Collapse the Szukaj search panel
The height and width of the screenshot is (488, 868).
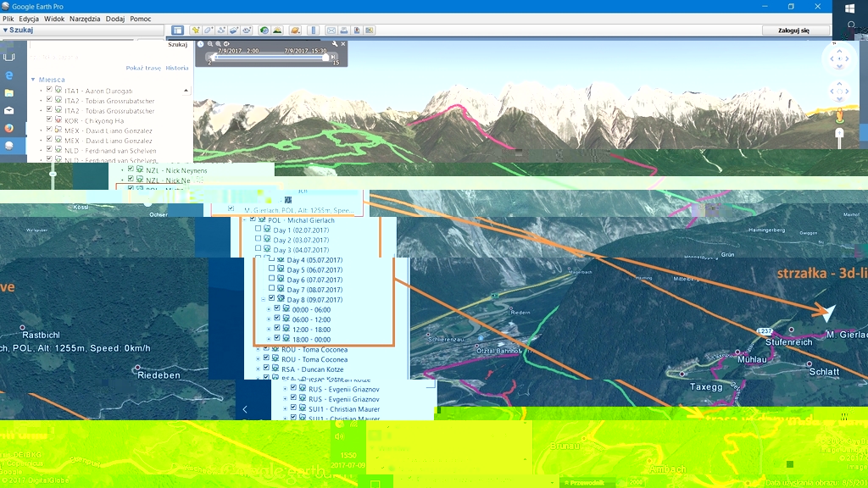(5, 30)
